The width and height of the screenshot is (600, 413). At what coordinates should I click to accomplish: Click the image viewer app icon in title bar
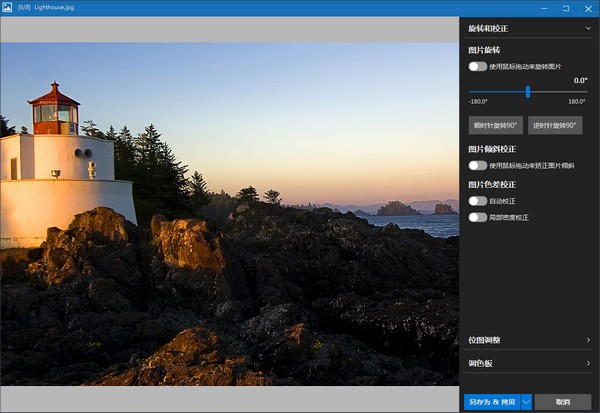[x=8, y=8]
